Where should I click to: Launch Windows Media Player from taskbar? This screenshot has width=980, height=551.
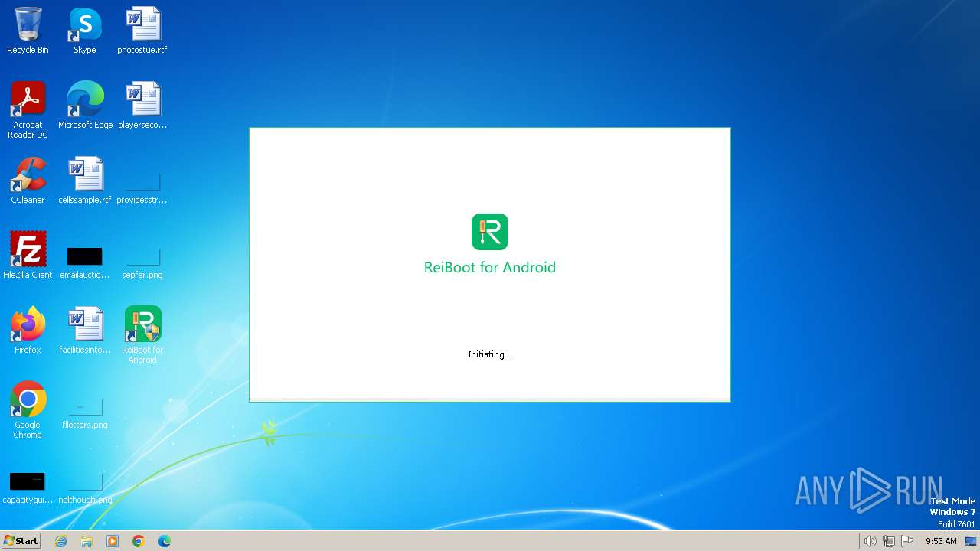(113, 541)
